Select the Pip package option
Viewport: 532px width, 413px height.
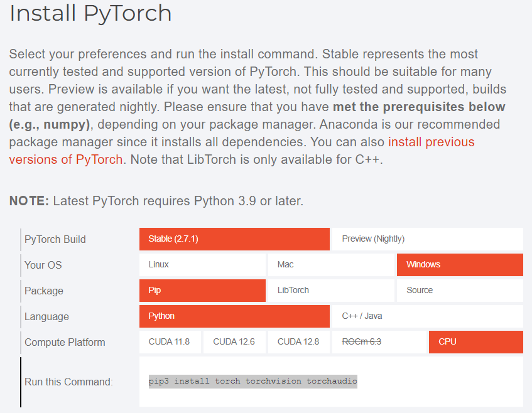tap(202, 291)
